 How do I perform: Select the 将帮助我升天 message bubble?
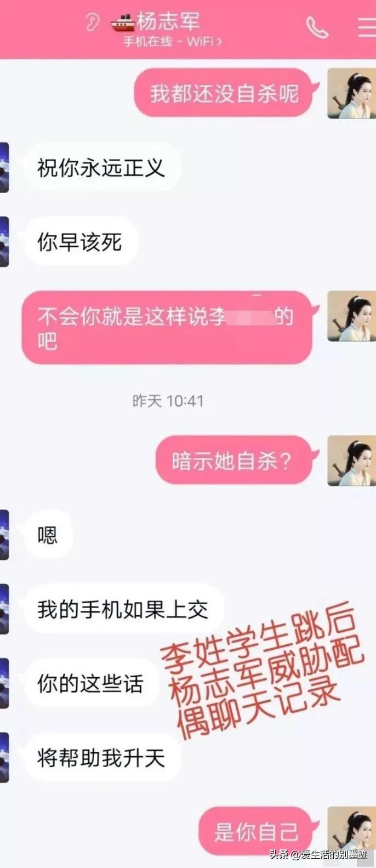click(102, 758)
